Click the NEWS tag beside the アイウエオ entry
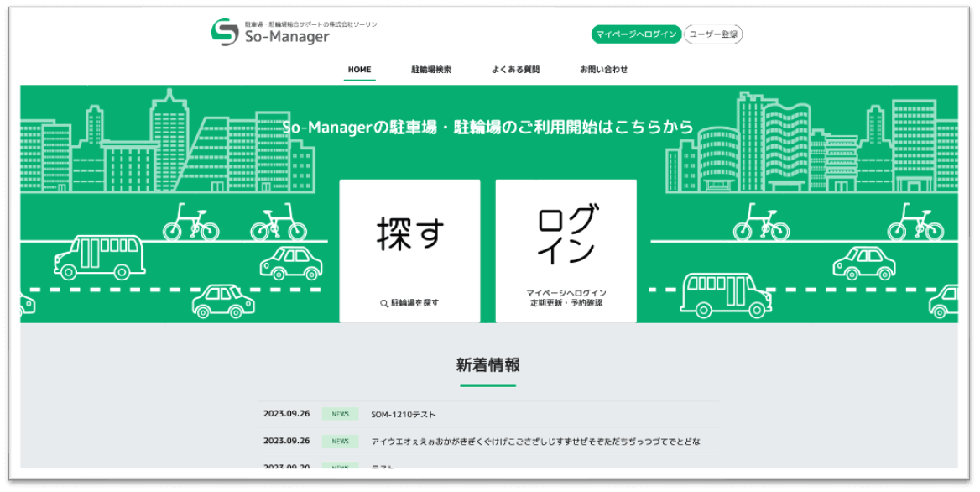Image resolution: width=980 pixels, height=492 pixels. [x=340, y=441]
